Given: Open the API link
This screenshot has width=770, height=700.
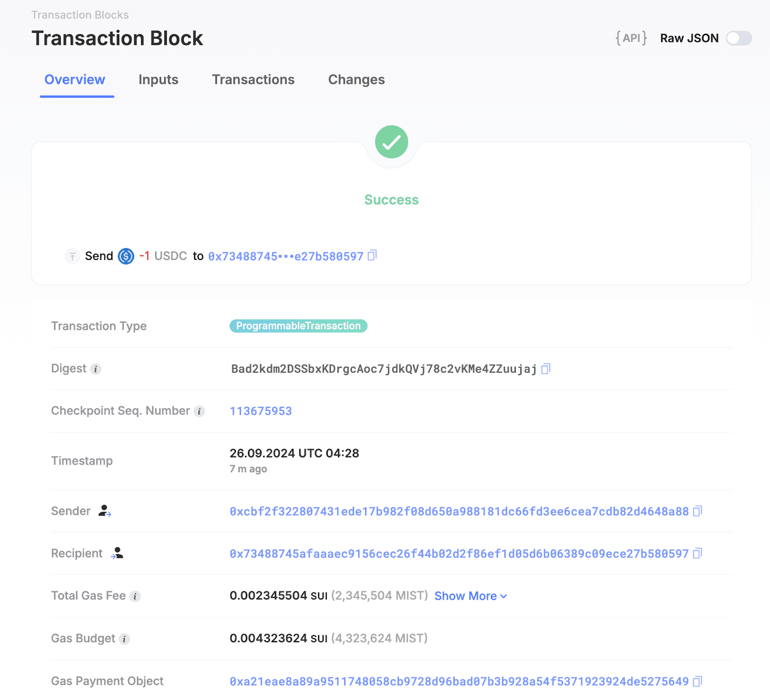Looking at the screenshot, I should click(631, 38).
